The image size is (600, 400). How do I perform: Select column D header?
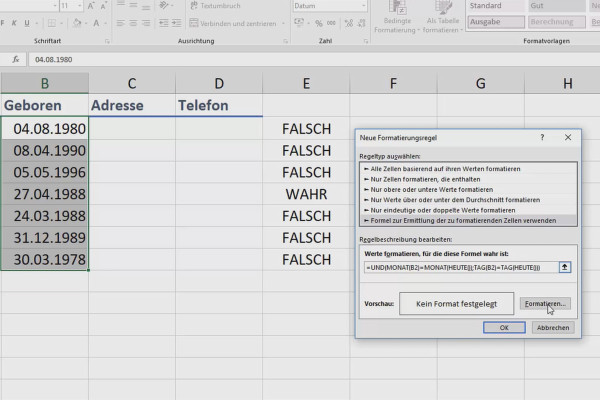coord(219,83)
